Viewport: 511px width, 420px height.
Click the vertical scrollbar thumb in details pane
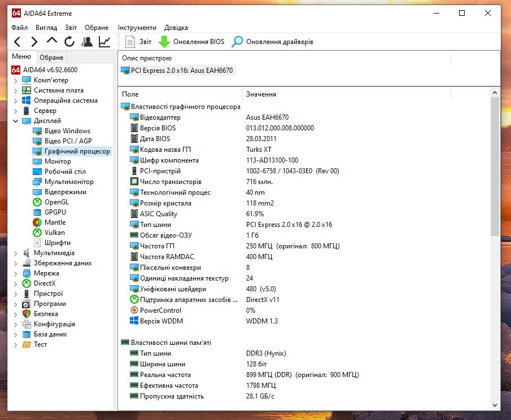click(495, 166)
